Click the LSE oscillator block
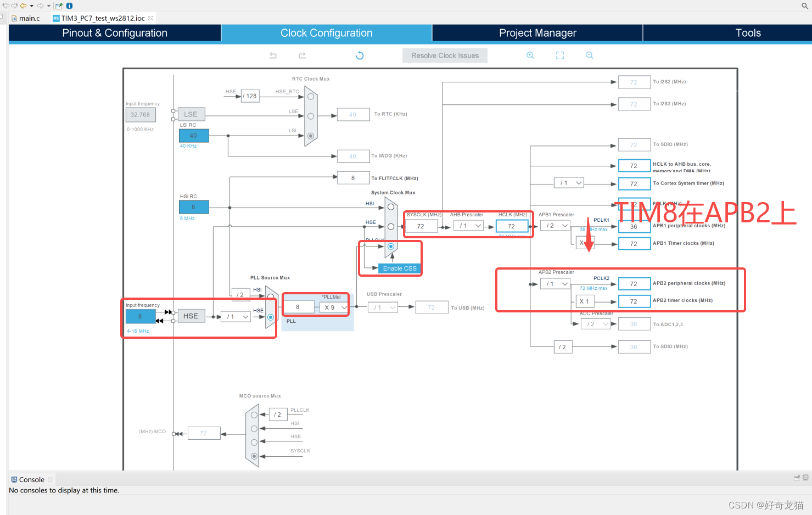 click(191, 114)
